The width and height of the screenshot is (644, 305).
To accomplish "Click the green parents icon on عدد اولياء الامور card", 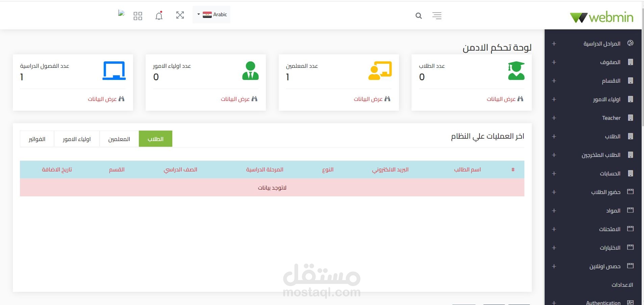I will coord(250,70).
